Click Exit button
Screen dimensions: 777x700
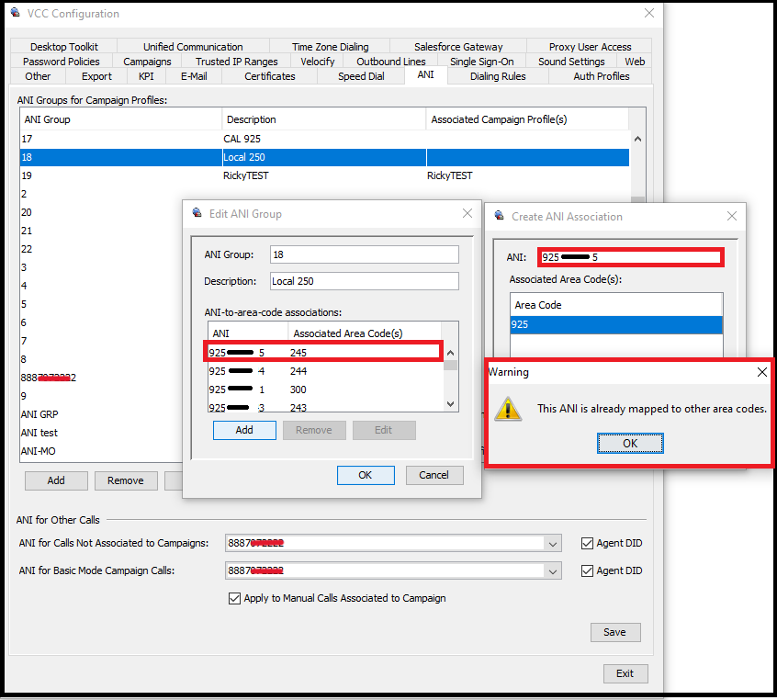tap(625, 673)
